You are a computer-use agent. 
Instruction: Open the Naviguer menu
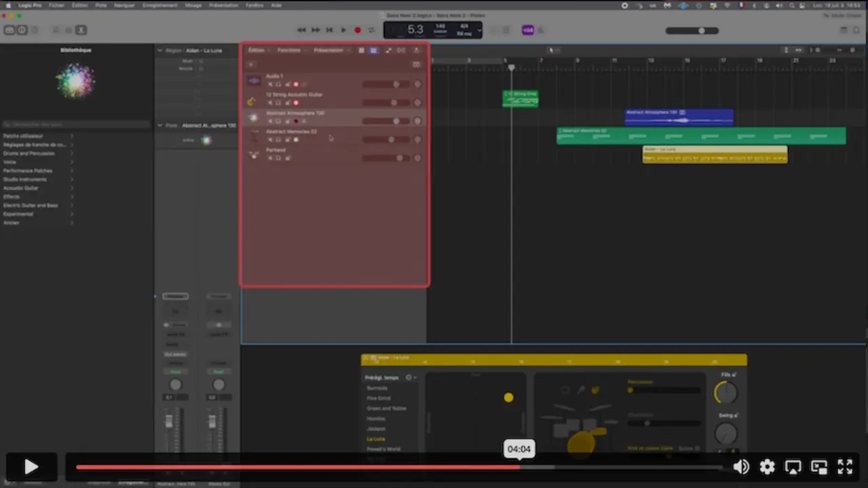click(124, 5)
